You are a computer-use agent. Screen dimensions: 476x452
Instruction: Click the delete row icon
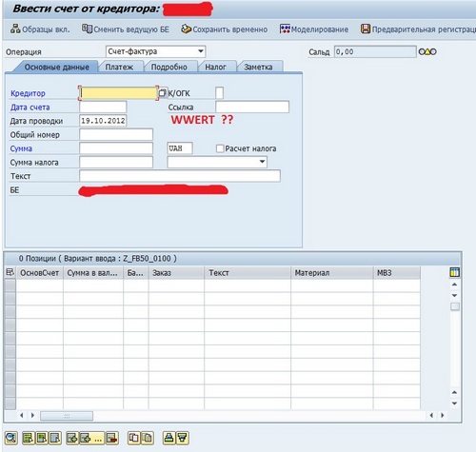[112, 438]
